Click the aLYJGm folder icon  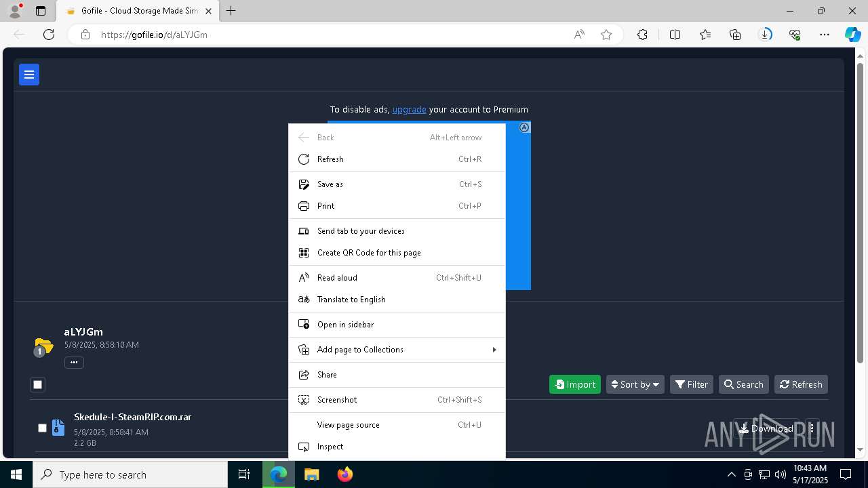(43, 346)
